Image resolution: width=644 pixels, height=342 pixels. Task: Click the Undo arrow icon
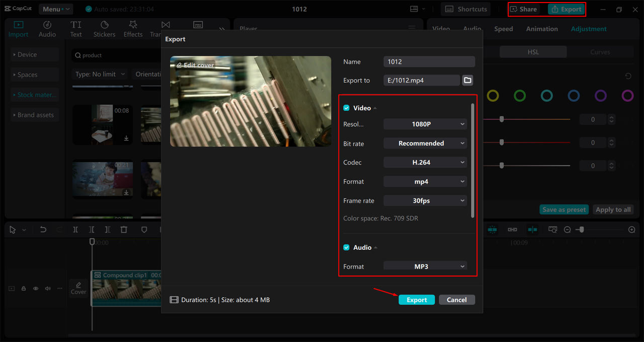(43, 230)
